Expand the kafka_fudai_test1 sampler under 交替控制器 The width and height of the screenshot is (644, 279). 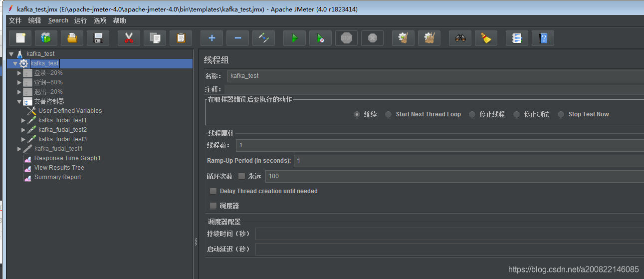pyautogui.click(x=23, y=120)
